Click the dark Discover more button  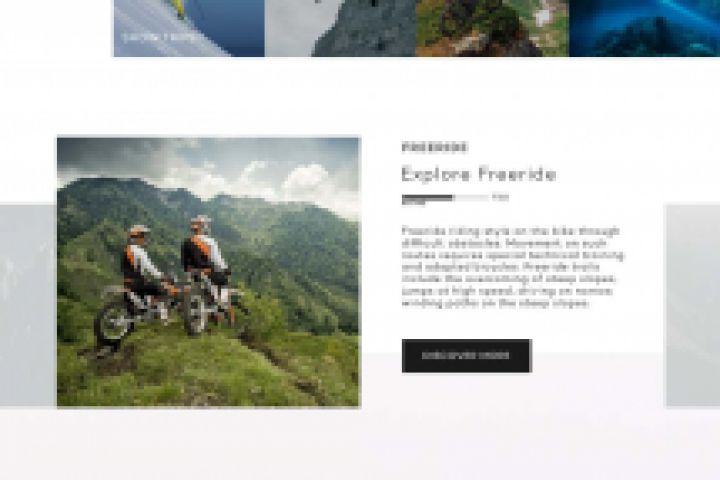tap(467, 356)
